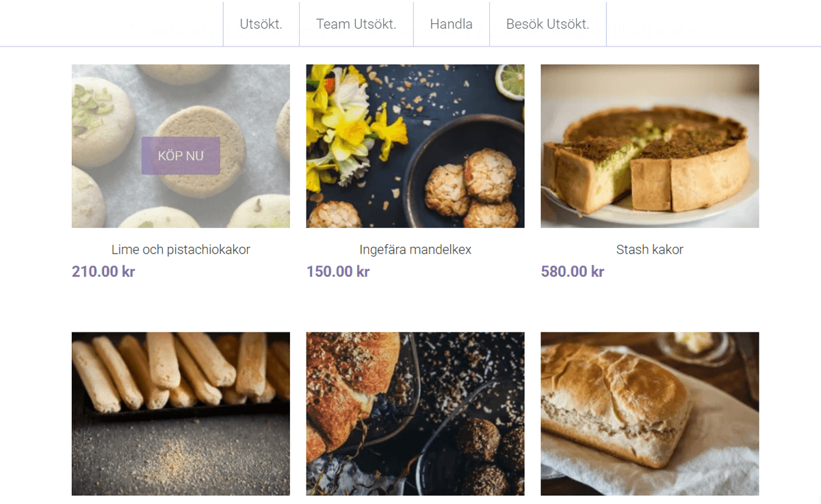Click the seeded bread and truffles image
The height and width of the screenshot is (504, 821).
(x=415, y=413)
